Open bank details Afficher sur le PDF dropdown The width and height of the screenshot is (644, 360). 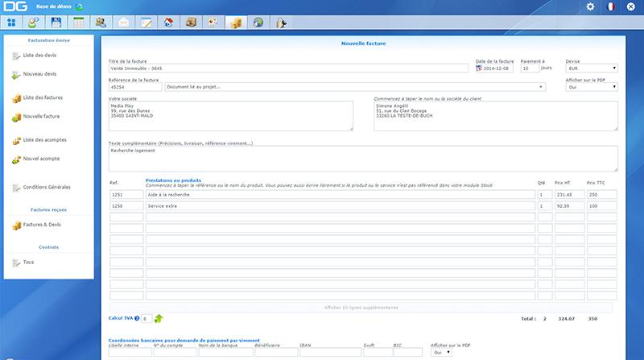point(441,353)
